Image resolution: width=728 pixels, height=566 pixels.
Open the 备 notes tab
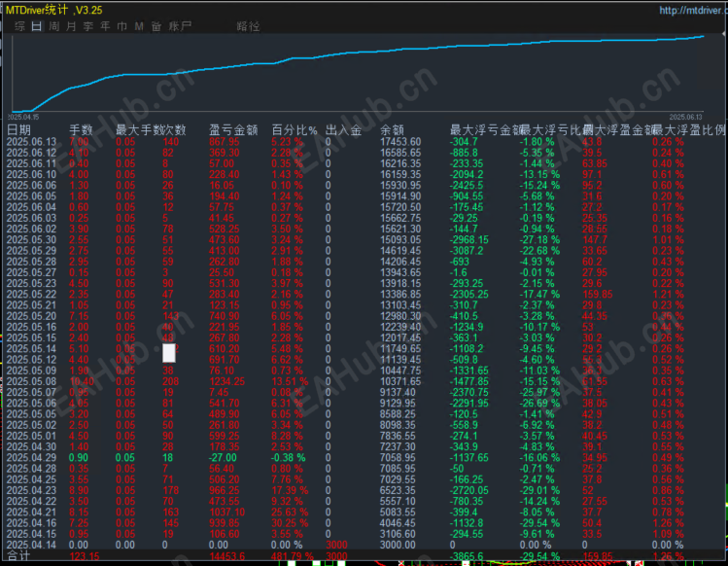tap(156, 26)
